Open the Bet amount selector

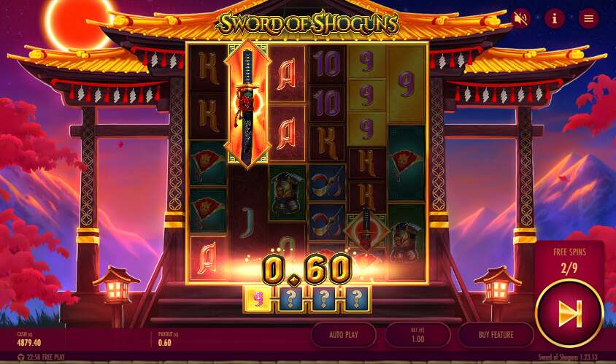(x=417, y=335)
